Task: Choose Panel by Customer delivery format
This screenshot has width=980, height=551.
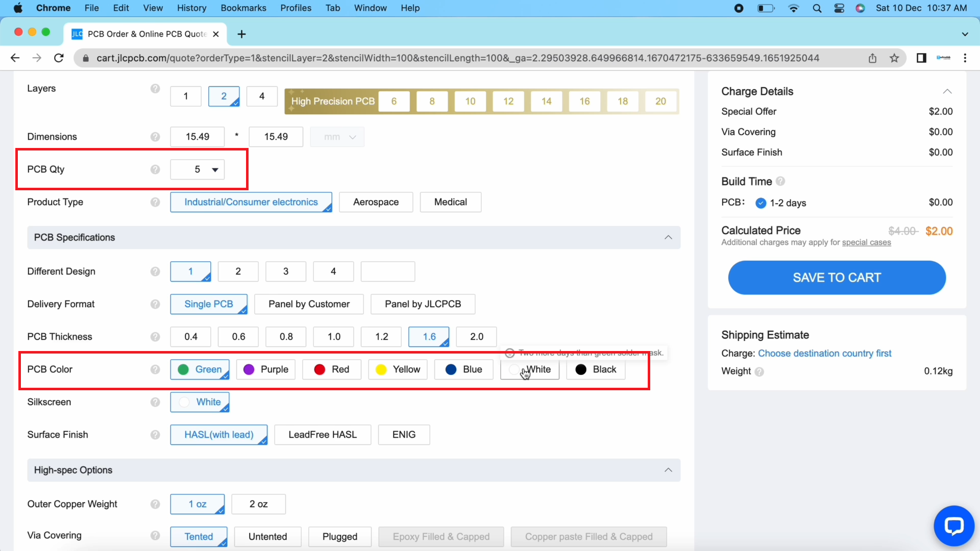Action: (x=309, y=304)
